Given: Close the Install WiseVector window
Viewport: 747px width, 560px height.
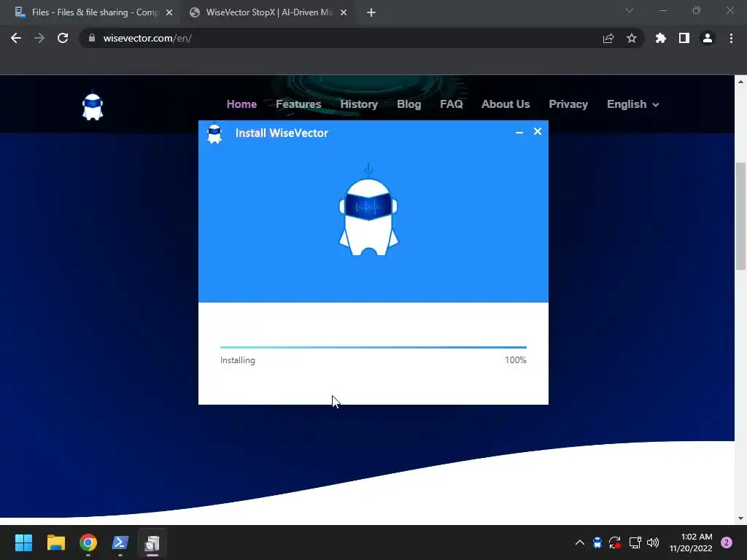Looking at the screenshot, I should 538,131.
